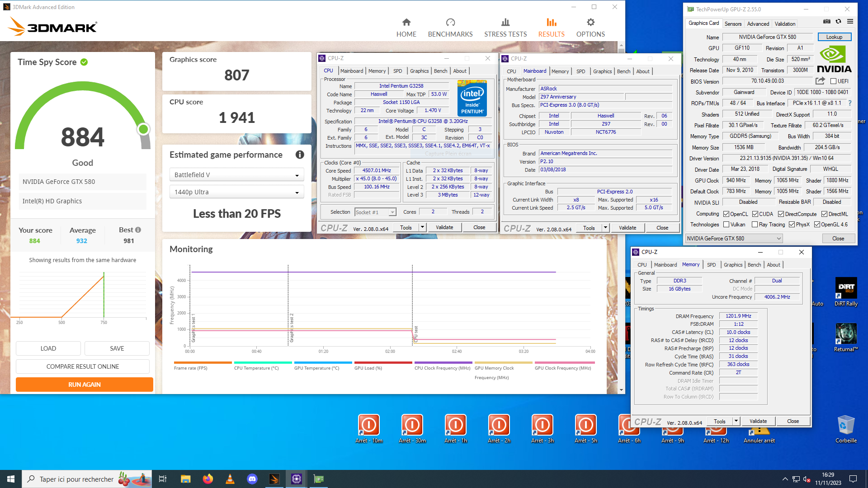The height and width of the screenshot is (488, 868).
Task: Open GPU-Z hamburger menu
Action: tap(850, 21)
